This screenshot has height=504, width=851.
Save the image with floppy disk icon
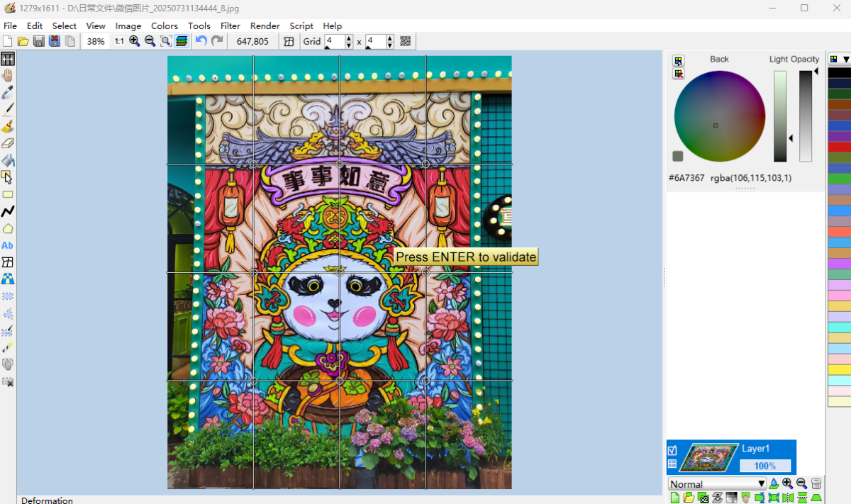[39, 41]
